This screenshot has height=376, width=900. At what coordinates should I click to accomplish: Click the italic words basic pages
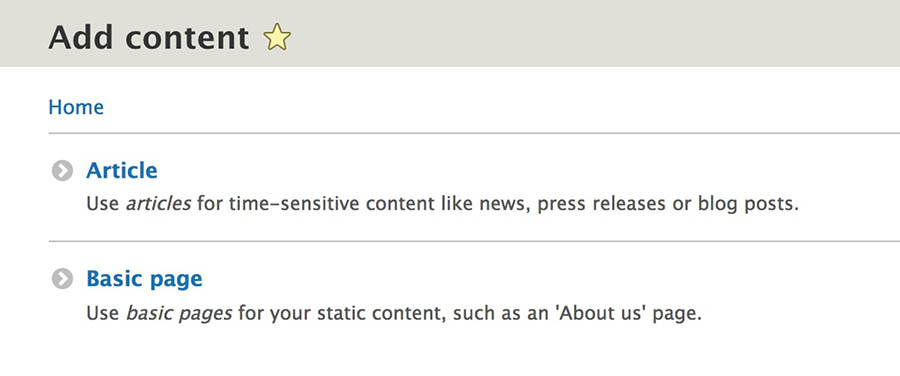[179, 314]
